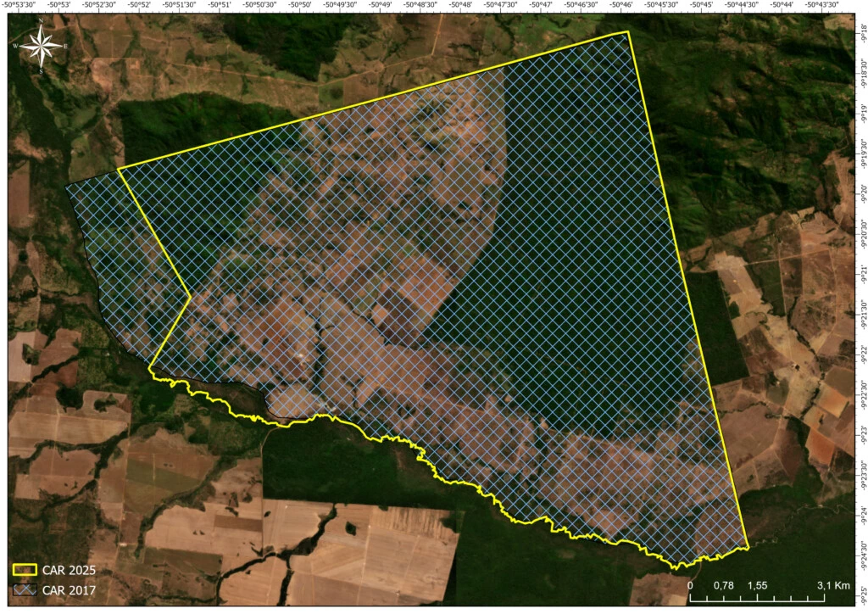Click the -50°43'30" longitude label
The height and width of the screenshot is (614, 868).
[x=821, y=4]
